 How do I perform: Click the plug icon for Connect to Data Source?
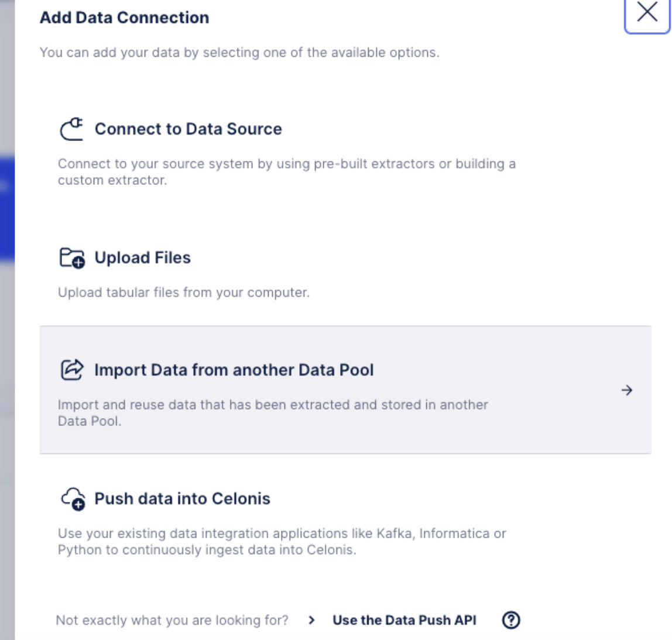[72, 129]
